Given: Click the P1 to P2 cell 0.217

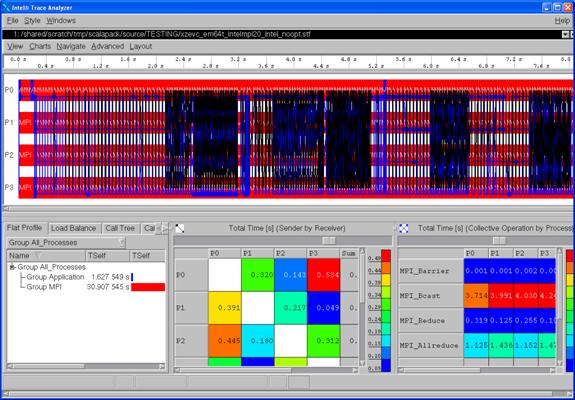Looking at the screenshot, I should 290,308.
